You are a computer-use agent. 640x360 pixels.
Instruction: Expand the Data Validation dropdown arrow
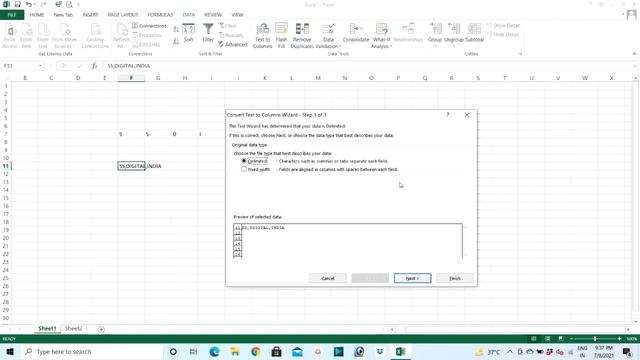(340, 47)
